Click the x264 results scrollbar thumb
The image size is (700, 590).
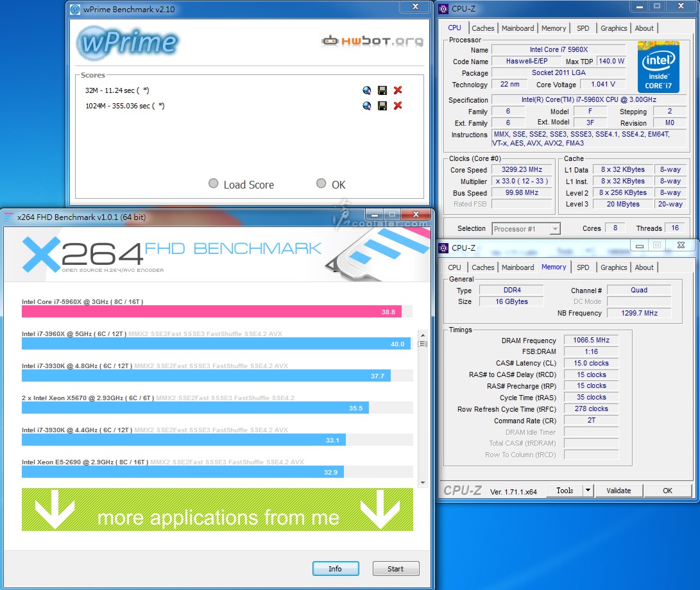click(x=423, y=344)
